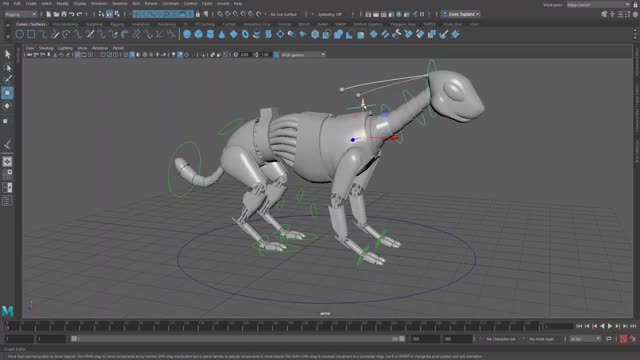Image resolution: width=640 pixels, height=360 pixels.
Task: Click the range slider bar
Action: (x=238, y=339)
